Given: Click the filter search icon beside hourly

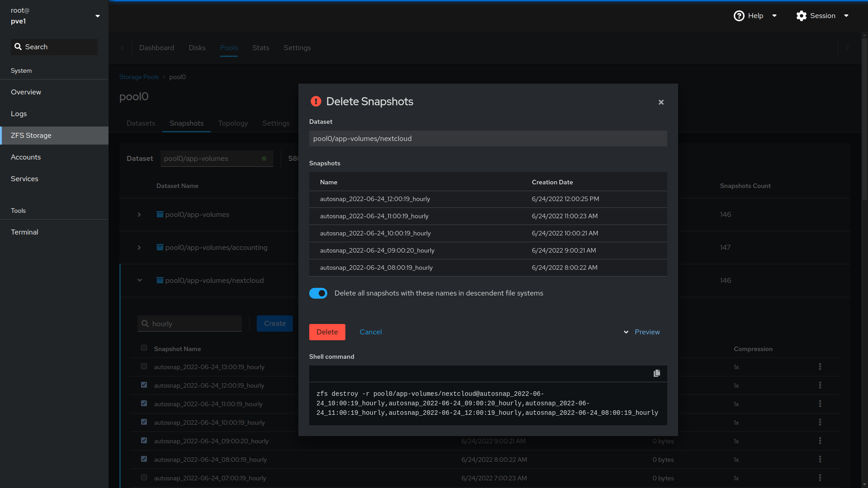Looking at the screenshot, I should tap(145, 324).
